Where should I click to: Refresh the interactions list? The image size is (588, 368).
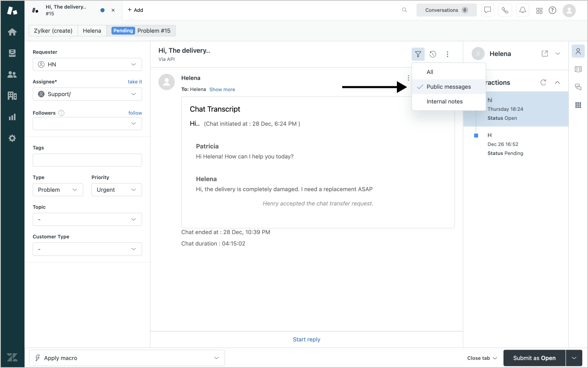(x=543, y=83)
